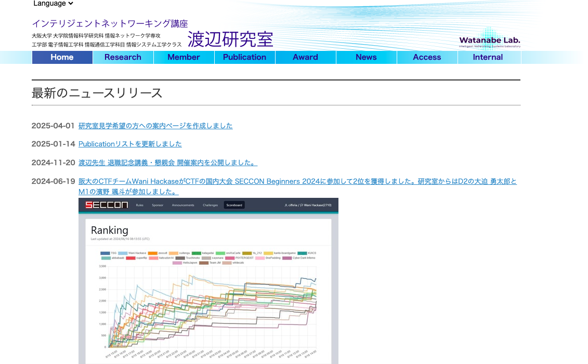Open the Publicationリスト update news link
Image resolution: width=588 pixels, height=364 pixels.
click(130, 144)
